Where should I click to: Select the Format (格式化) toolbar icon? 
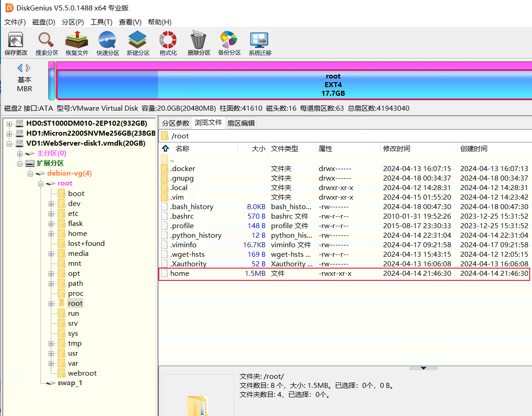pyautogui.click(x=168, y=44)
